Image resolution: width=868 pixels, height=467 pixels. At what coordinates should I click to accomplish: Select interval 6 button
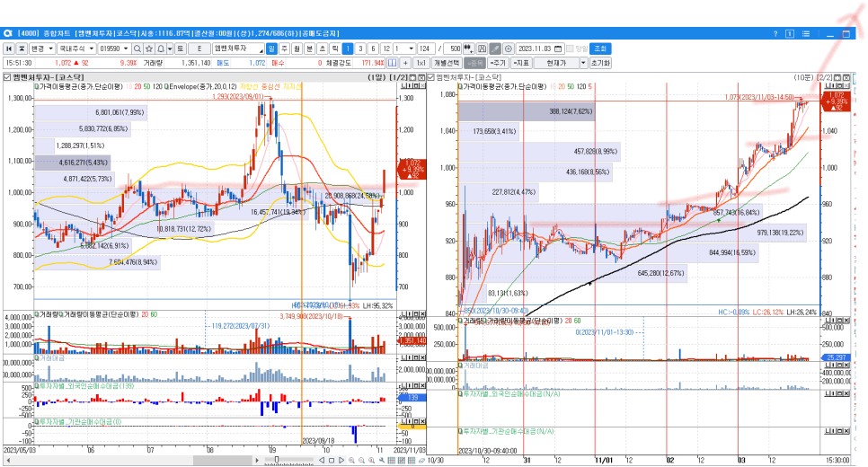(x=373, y=48)
